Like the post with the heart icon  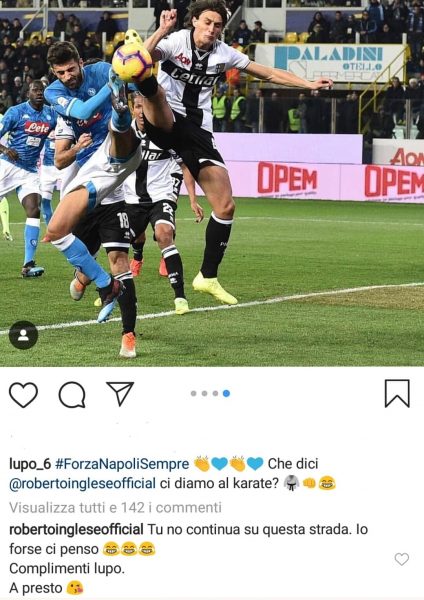(x=23, y=394)
